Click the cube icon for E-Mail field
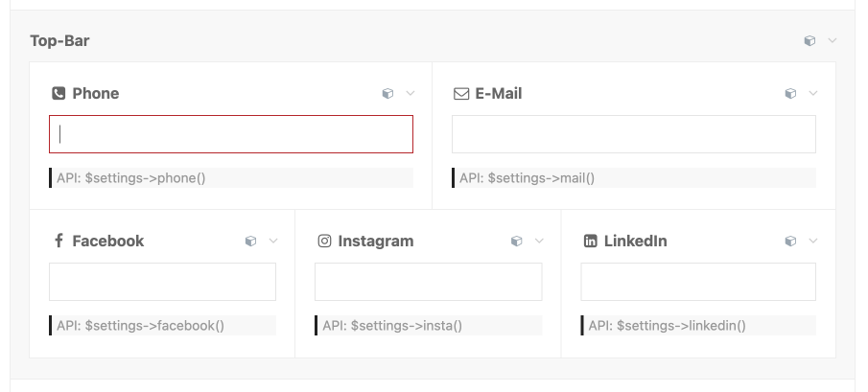The image size is (868, 392). pyautogui.click(x=790, y=94)
